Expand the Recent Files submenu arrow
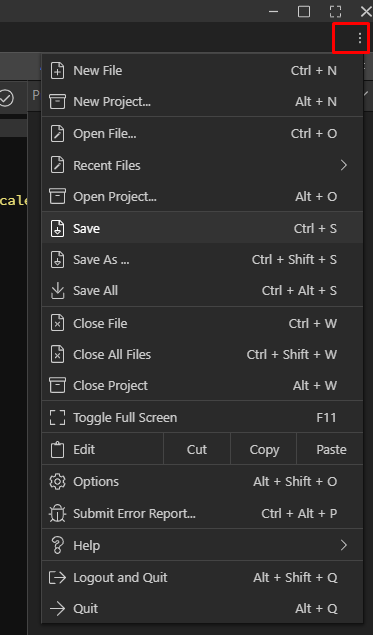 [343, 165]
